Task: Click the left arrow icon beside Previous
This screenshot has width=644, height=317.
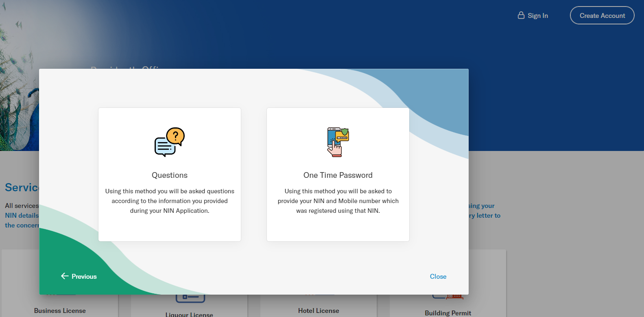Action: point(65,276)
